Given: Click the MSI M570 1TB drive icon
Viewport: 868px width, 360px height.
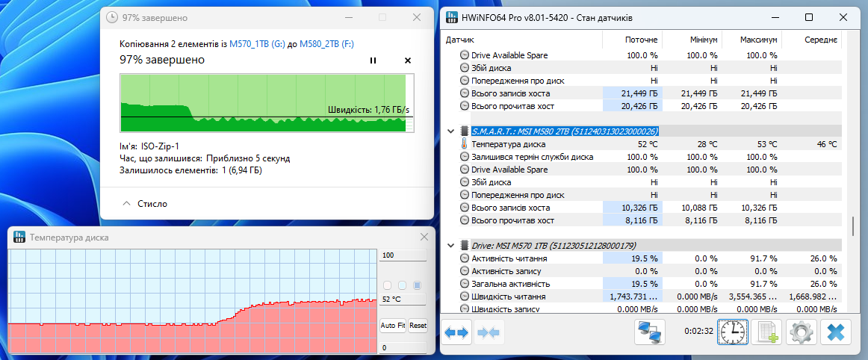Looking at the screenshot, I should (x=464, y=246).
